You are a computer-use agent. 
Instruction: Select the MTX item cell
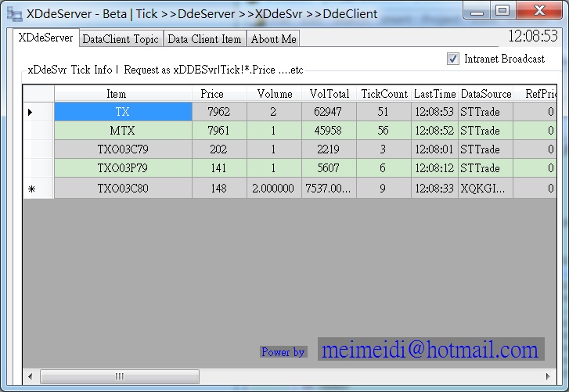[x=123, y=131]
